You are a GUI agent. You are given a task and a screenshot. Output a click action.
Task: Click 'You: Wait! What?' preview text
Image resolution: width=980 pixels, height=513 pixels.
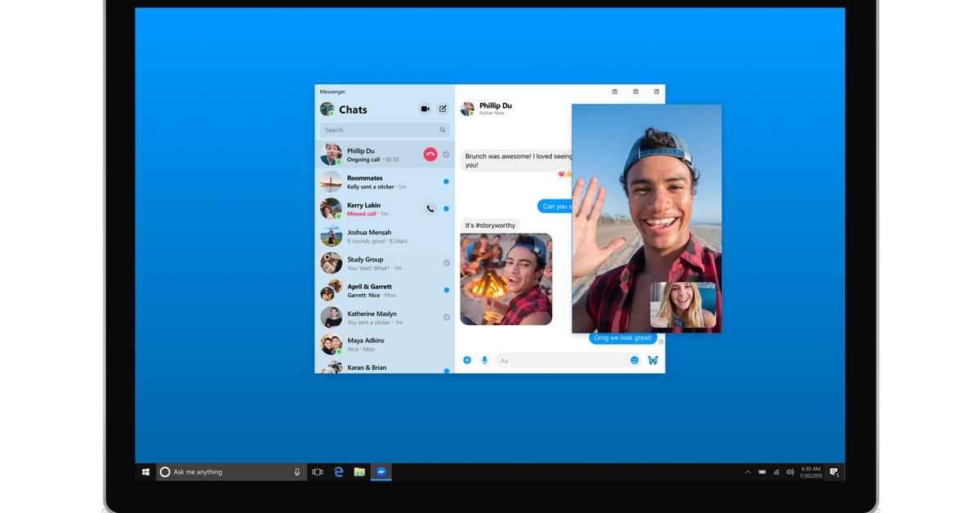[368, 268]
